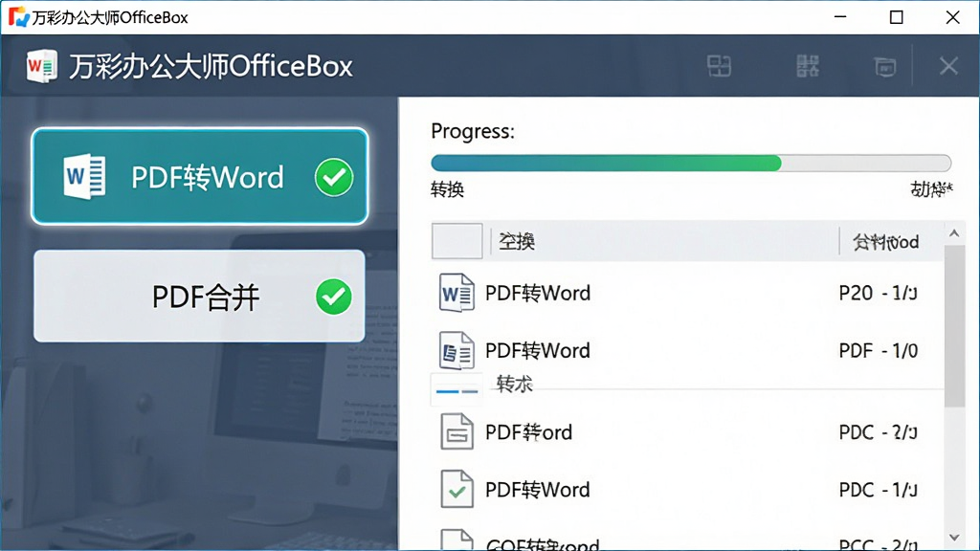
Task: Select the PDF转ord row text
Action: click(528, 432)
